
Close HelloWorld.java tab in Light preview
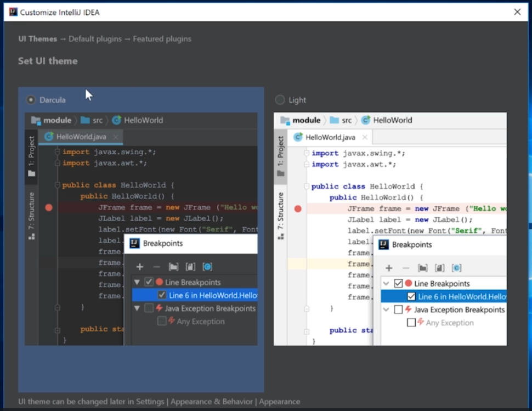[365, 137]
